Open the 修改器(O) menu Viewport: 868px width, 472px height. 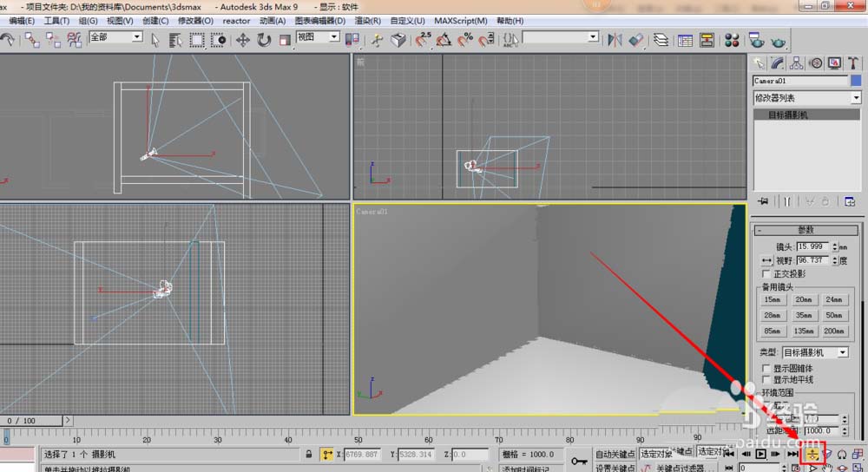coord(195,20)
